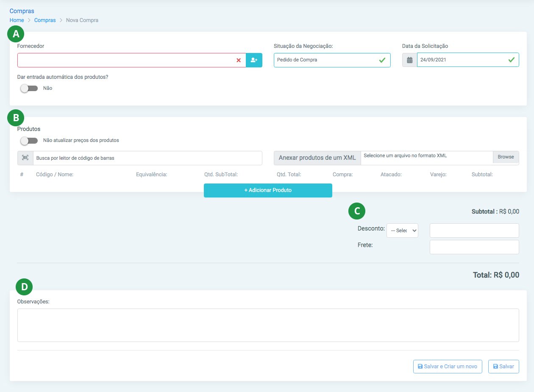Click the 'Qtd. Total:' column header
The image size is (534, 392).
pyautogui.click(x=289, y=174)
